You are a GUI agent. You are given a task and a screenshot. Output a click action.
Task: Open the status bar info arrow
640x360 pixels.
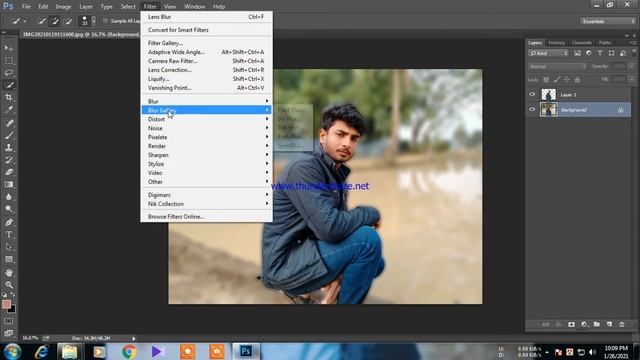(x=133, y=338)
